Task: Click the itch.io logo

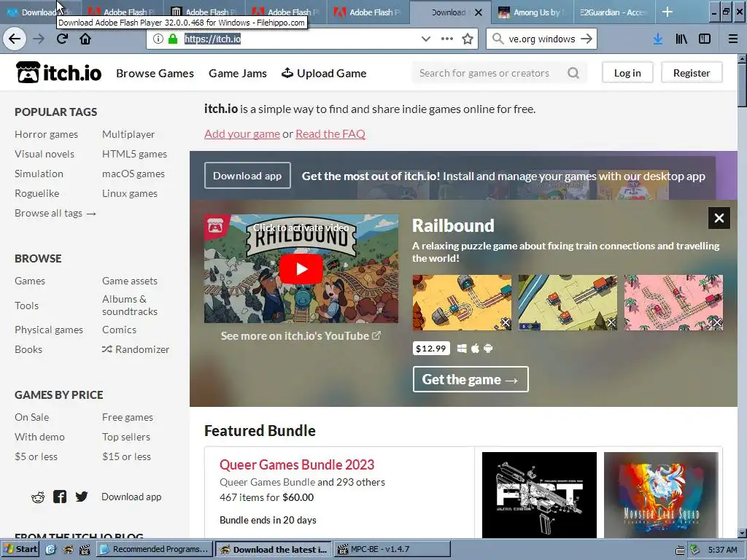Action: (x=58, y=73)
